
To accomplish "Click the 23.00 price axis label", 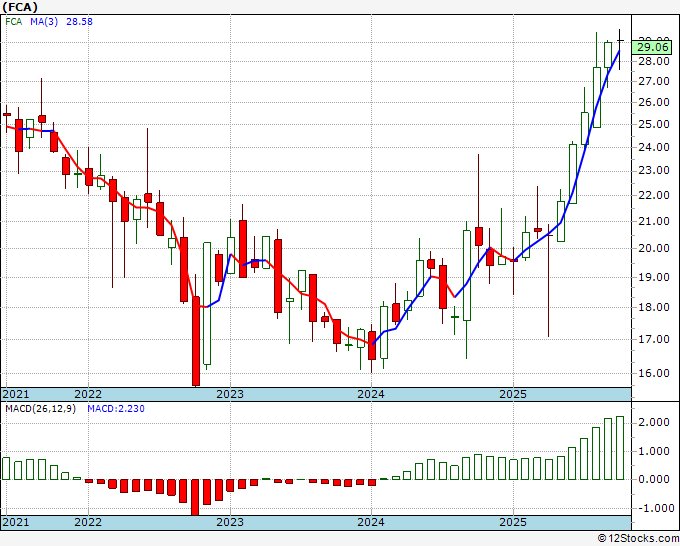I will 653,170.
